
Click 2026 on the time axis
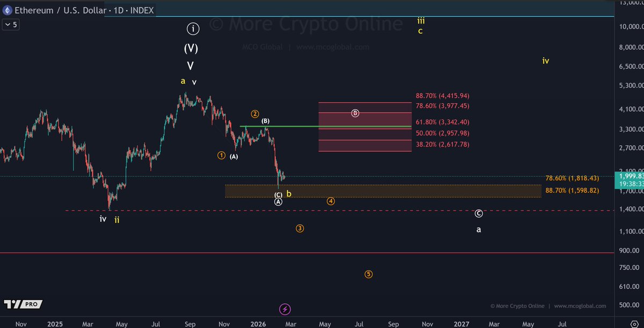pos(258,324)
